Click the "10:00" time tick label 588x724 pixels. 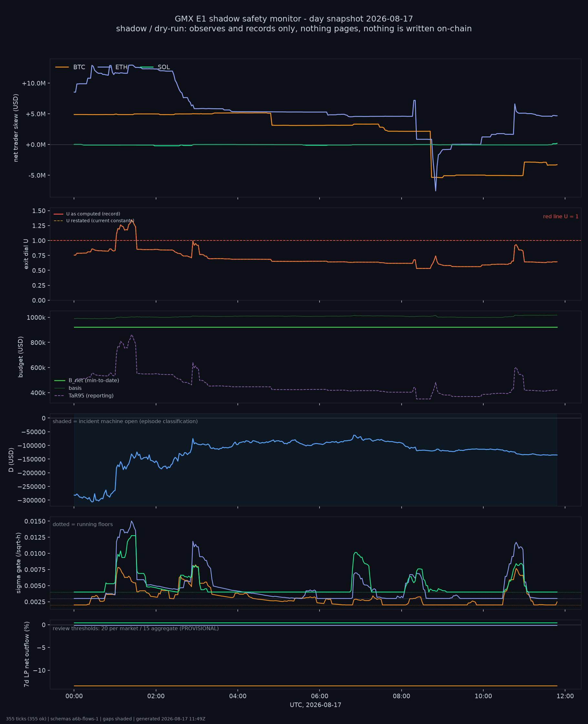[483, 696]
